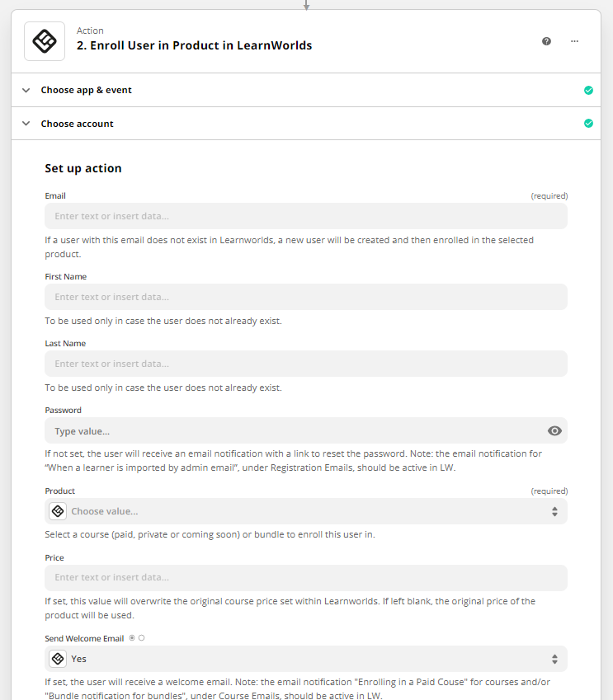This screenshot has height=700, width=613.
Task: Click the gray arrow above the action card
Action: point(306,4)
